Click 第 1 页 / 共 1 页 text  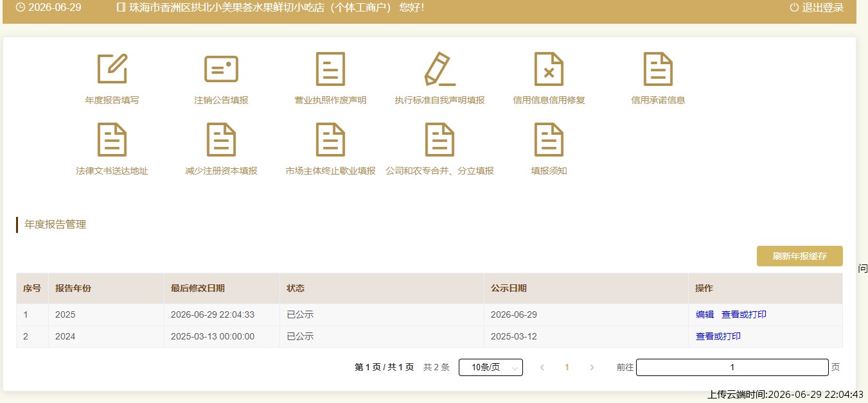[384, 367]
